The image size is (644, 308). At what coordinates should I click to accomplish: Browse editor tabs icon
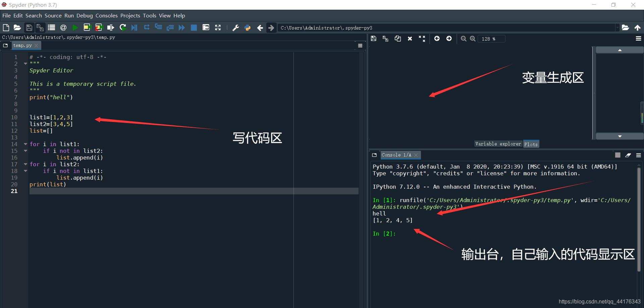tap(5, 45)
